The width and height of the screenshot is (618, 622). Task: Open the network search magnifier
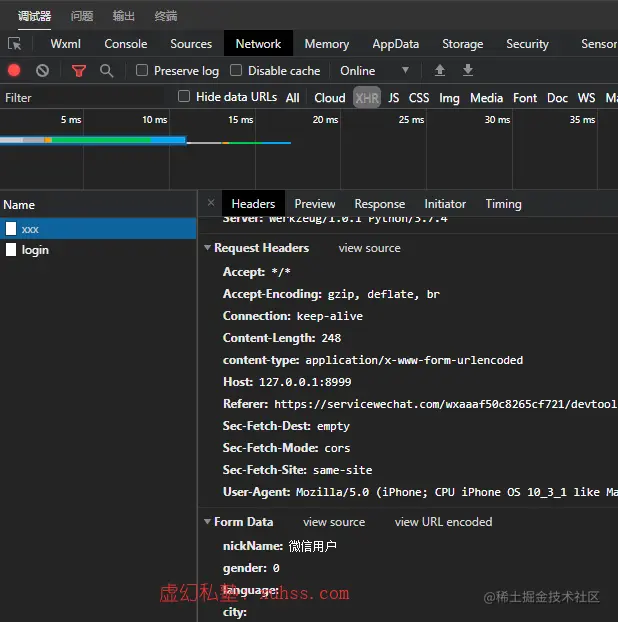click(106, 71)
